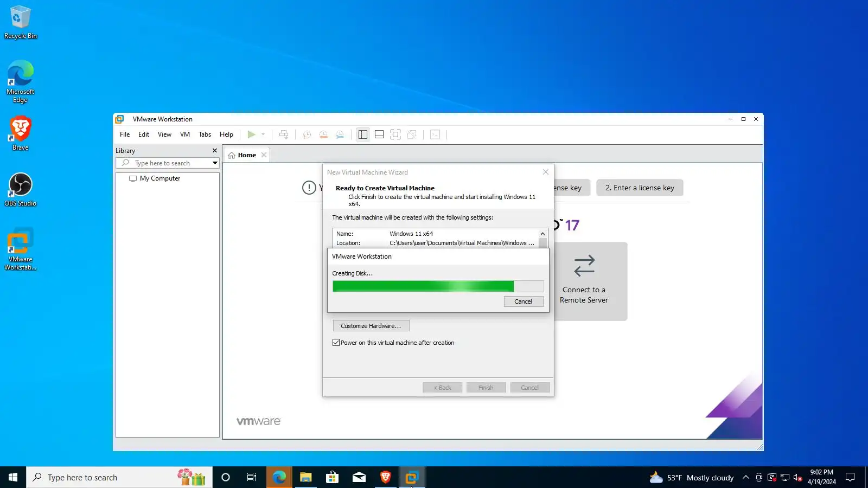Click the Cortana circle taskbar icon
The image size is (868, 488).
click(226, 477)
